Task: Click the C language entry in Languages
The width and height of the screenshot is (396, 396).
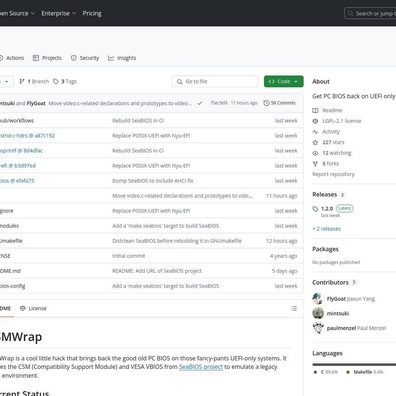Action: 326,372
